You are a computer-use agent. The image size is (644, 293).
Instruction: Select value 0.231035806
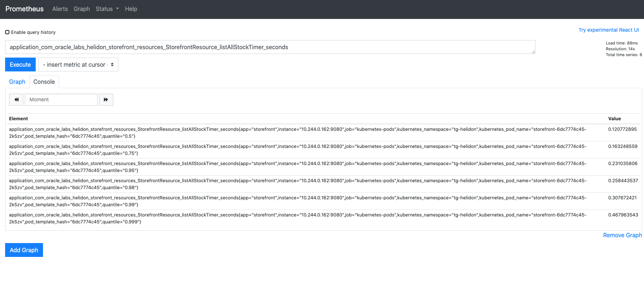pos(623,163)
